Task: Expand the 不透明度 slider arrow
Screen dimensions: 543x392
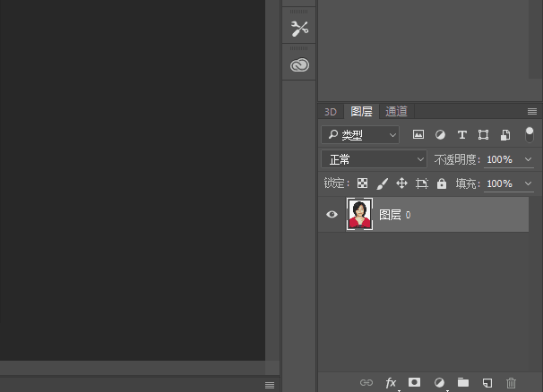Action: 528,159
